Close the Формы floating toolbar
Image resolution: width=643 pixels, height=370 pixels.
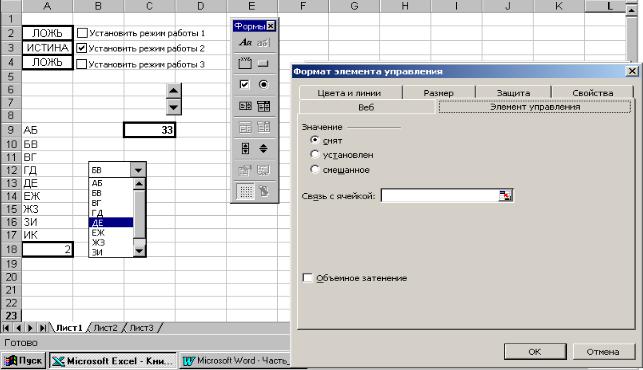(271, 26)
